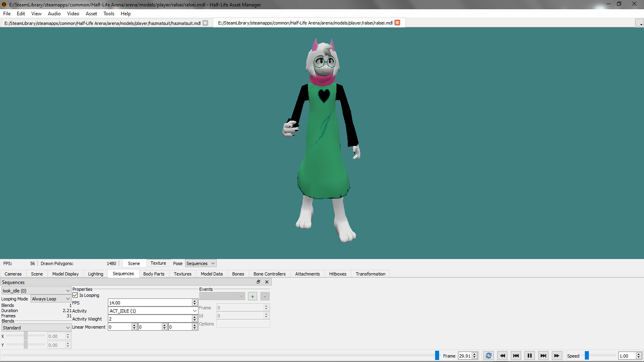Screen dimensions: 644x362
Task: Open the Asset menu
Action: (91, 14)
